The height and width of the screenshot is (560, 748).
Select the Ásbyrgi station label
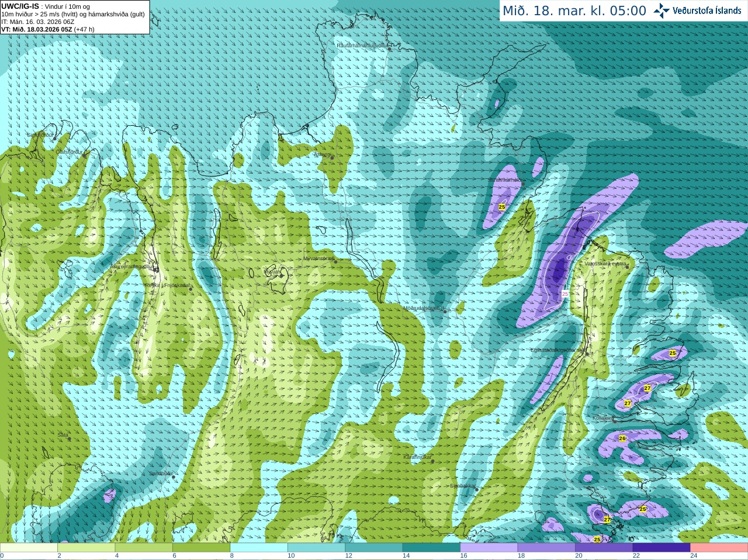pyautogui.click(x=322, y=154)
